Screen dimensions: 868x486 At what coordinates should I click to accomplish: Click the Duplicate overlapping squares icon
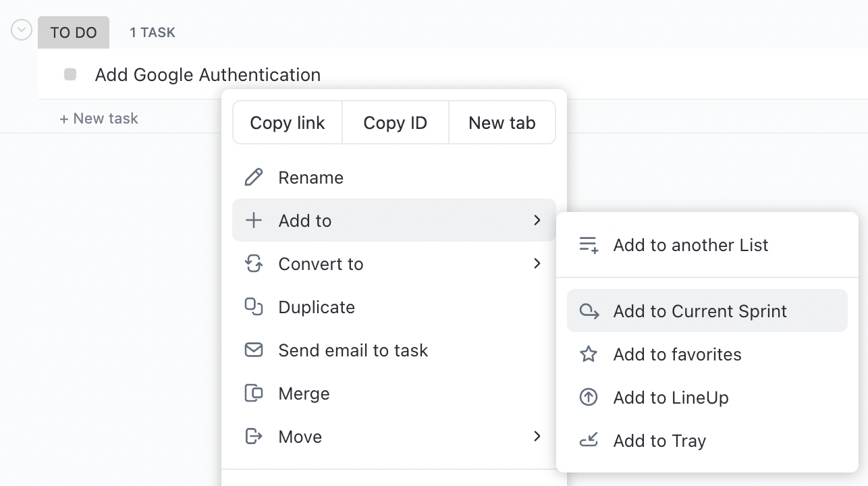click(253, 307)
